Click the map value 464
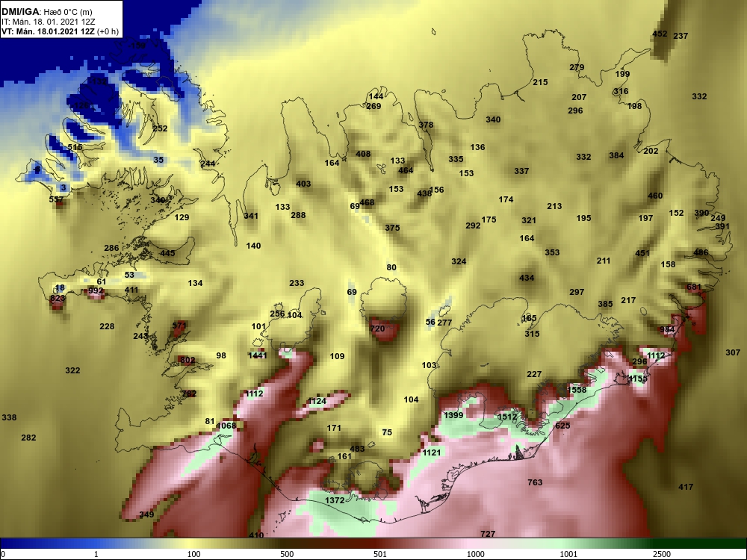The image size is (747, 560). [x=406, y=170]
